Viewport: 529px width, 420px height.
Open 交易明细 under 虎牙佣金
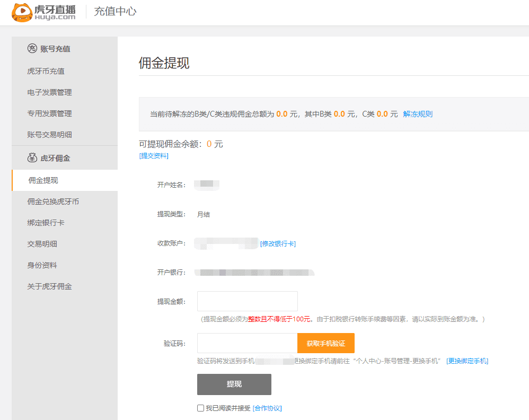click(42, 244)
